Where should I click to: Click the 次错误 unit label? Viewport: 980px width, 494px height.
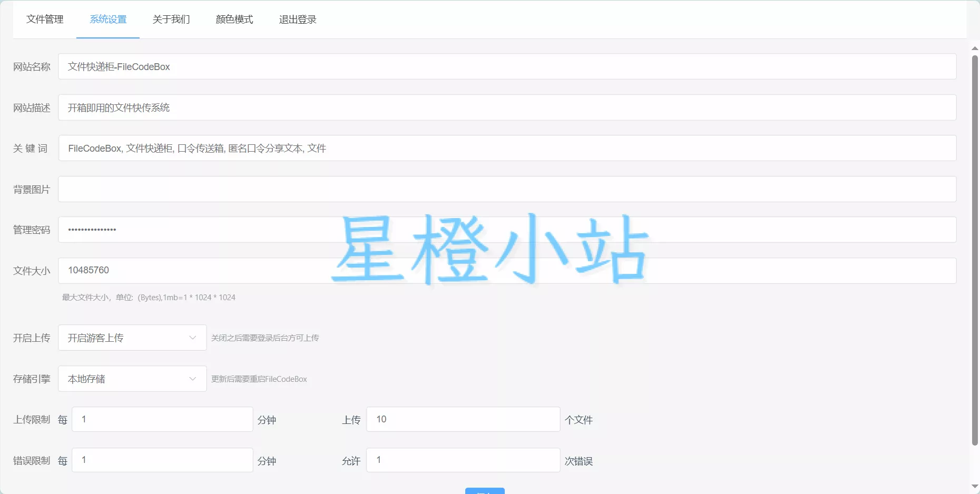(579, 461)
